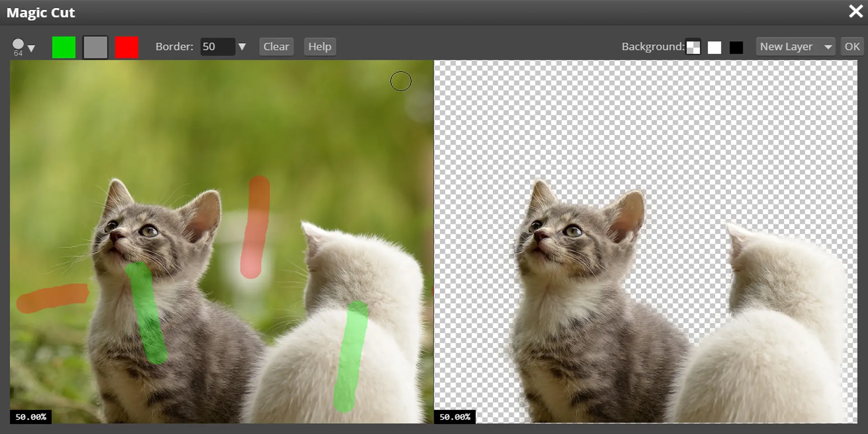Switch preview background to transparent checkerboard
Image resolution: width=868 pixels, height=434 pixels.
point(693,47)
